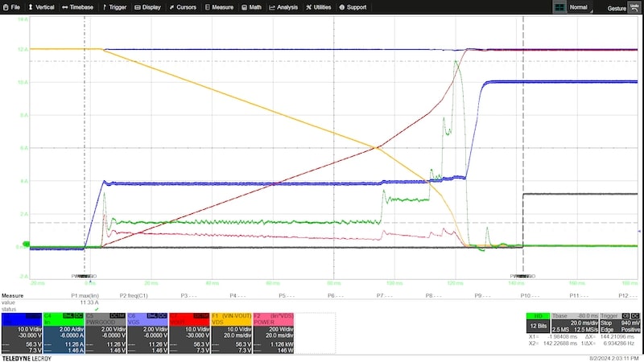Click the Teledyne LeCroy logo
Viewport: 644px width, 362px height.
click(27, 359)
